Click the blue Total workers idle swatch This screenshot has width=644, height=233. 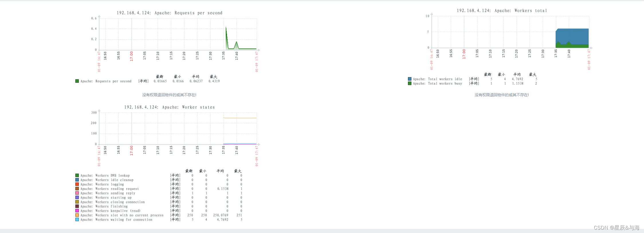[x=410, y=79]
